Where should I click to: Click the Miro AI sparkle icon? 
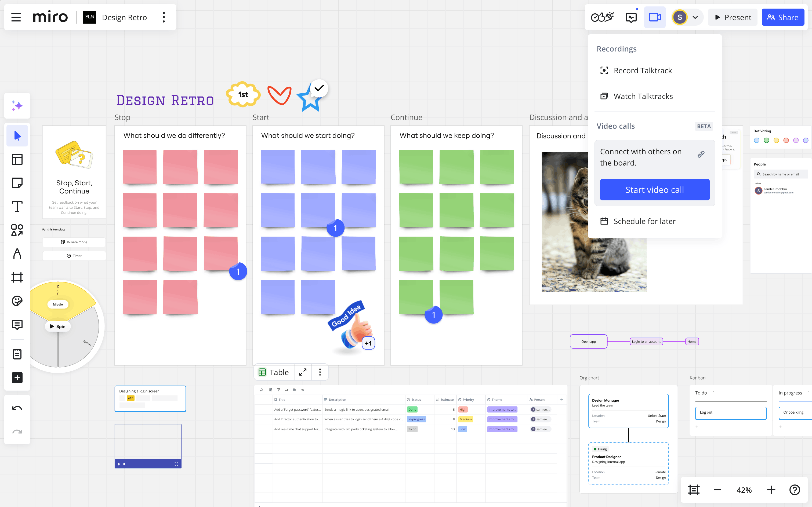pos(17,106)
